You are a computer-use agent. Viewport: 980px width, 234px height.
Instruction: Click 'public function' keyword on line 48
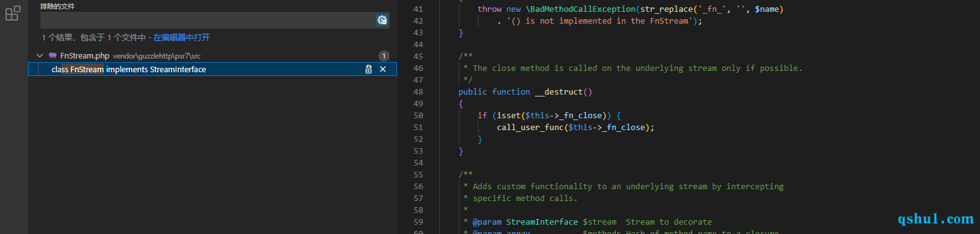[494, 92]
